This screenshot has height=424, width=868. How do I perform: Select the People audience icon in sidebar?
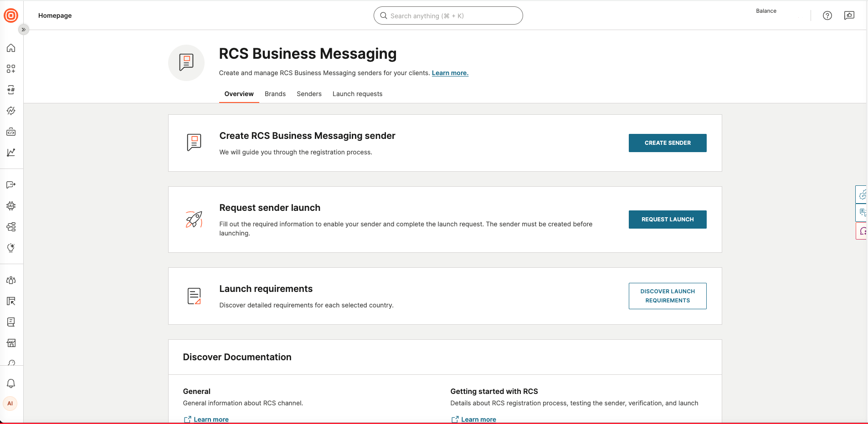tap(11, 280)
